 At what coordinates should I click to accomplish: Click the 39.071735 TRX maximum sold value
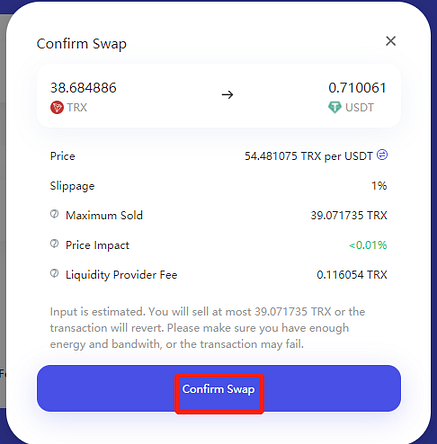(349, 215)
